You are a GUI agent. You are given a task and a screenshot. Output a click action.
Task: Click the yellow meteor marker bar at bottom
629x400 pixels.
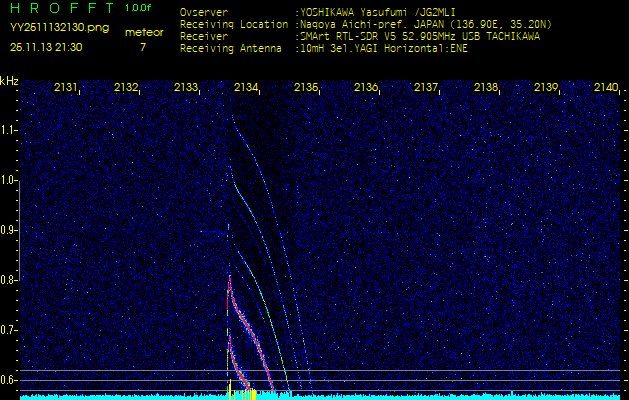(243, 393)
